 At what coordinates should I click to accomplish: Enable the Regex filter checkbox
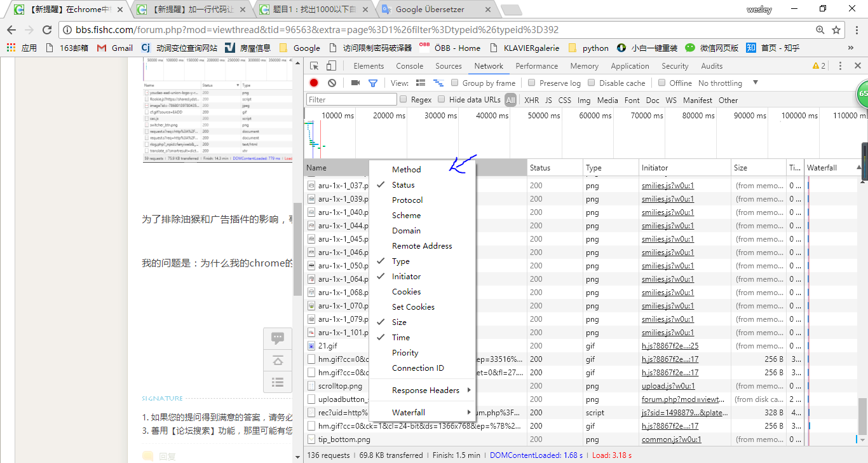pyautogui.click(x=403, y=99)
